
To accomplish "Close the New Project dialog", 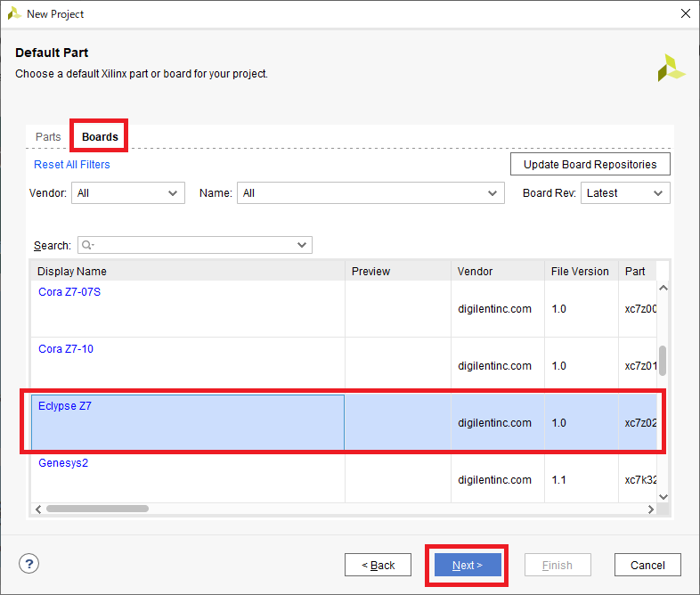I will pyautogui.click(x=685, y=13).
